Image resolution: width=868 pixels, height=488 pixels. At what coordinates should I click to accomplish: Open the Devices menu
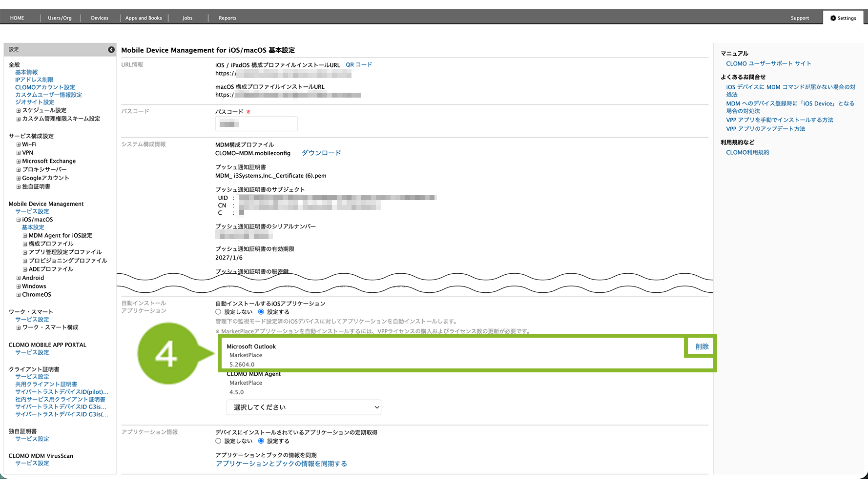[x=100, y=18]
